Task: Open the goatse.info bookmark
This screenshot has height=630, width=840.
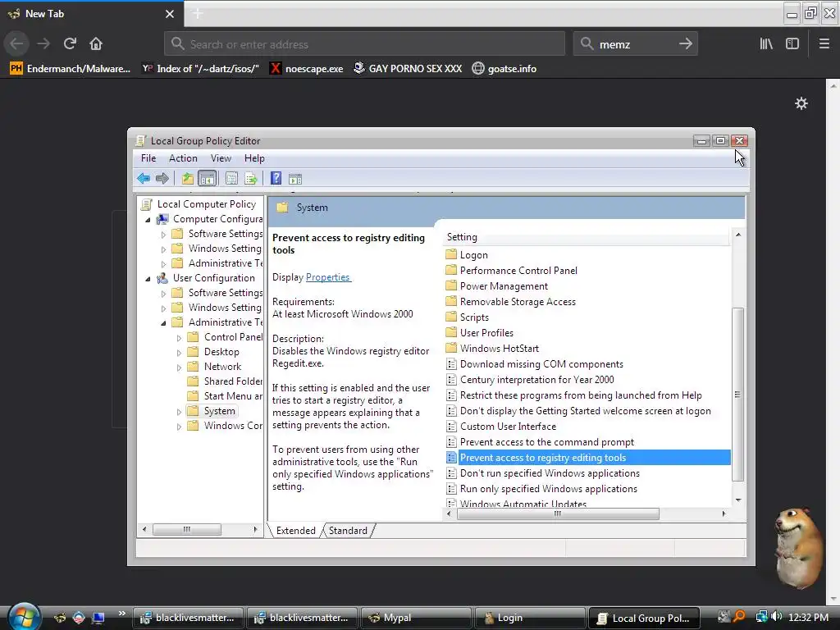Action: point(504,69)
